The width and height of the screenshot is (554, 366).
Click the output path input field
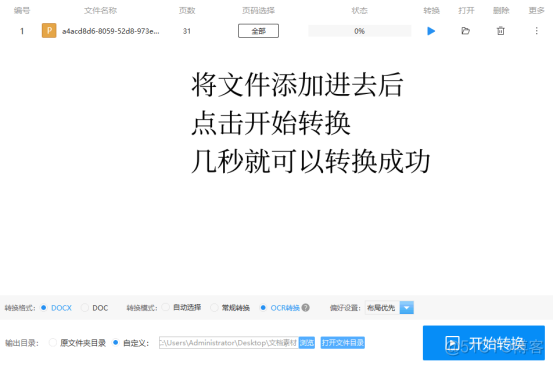229,343
